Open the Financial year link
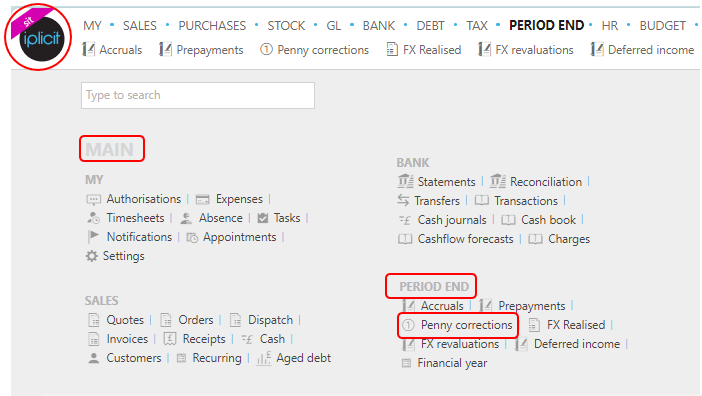702x396 pixels. coord(452,363)
